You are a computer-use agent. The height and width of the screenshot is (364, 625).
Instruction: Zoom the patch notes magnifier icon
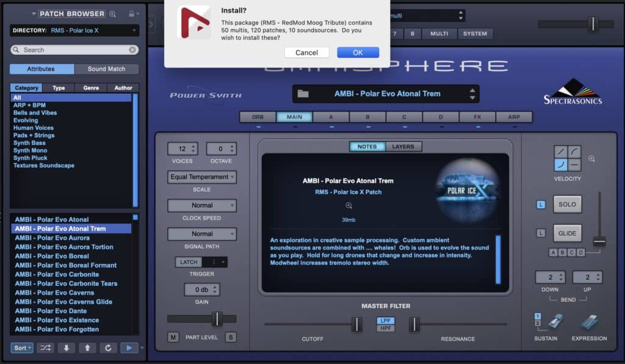tap(349, 205)
